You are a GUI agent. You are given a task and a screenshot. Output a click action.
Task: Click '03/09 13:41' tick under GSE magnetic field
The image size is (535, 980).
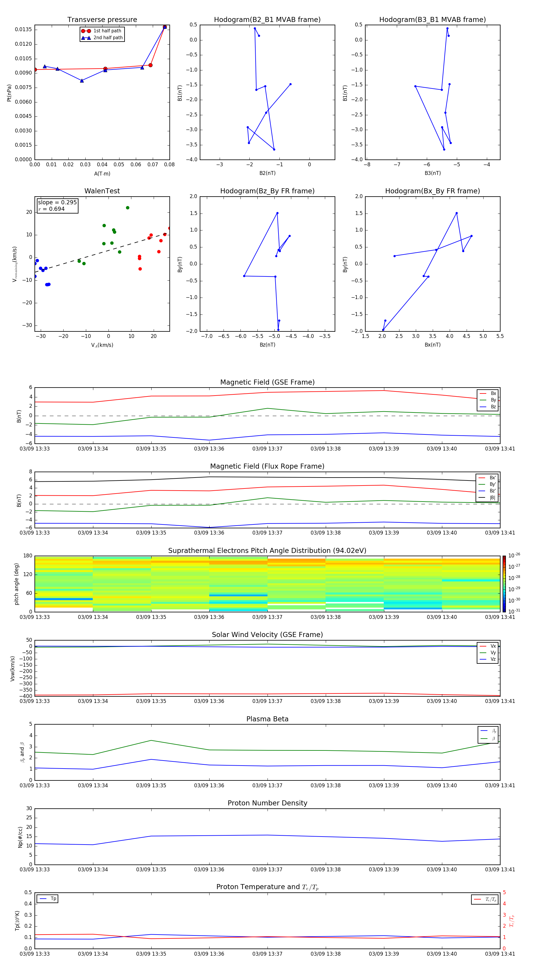tap(500, 449)
